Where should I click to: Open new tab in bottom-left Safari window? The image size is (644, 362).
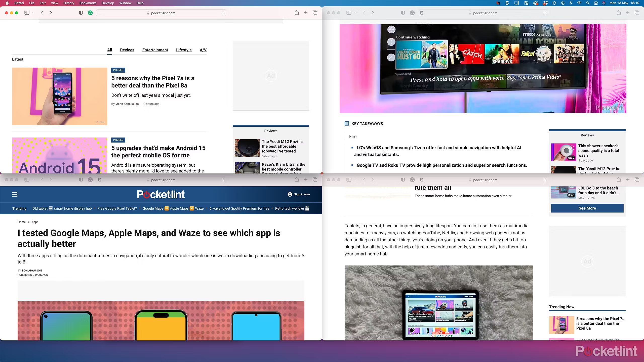point(306,179)
